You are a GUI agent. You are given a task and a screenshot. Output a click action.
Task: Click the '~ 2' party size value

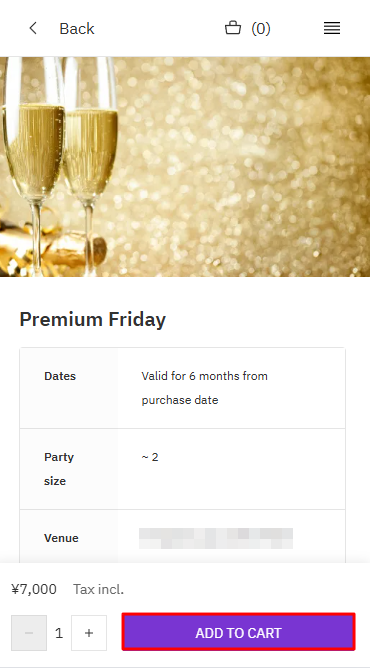tap(150, 457)
